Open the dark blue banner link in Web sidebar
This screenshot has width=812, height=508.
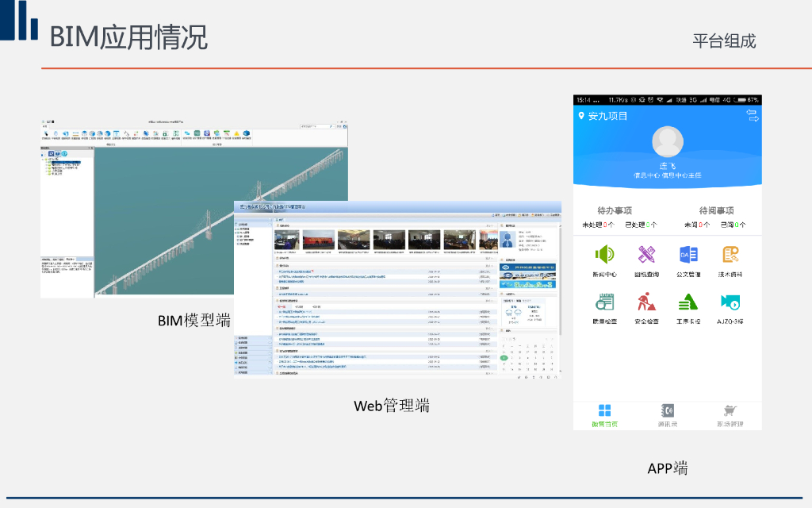coord(527,267)
